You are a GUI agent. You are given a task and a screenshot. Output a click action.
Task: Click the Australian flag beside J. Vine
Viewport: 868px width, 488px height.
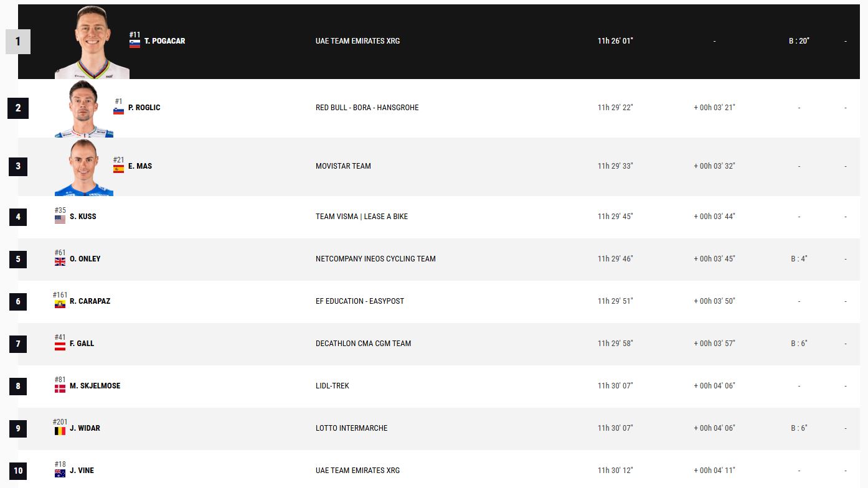(60, 474)
